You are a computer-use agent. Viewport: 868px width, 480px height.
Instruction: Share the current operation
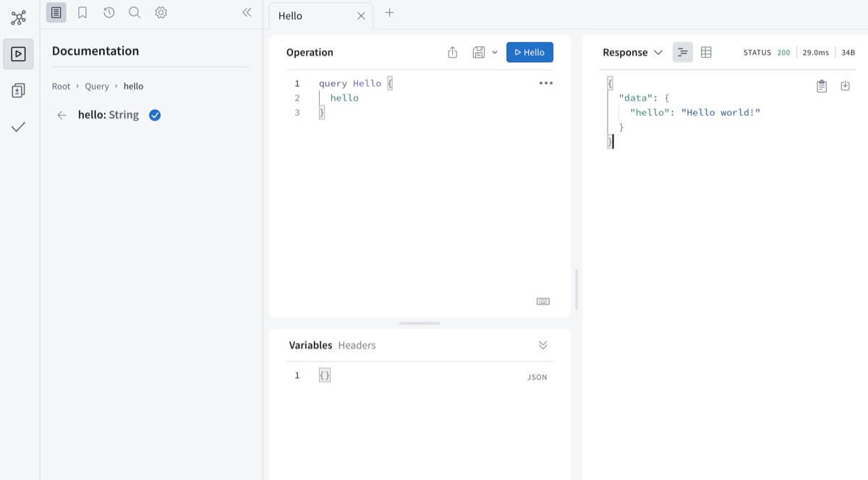(453, 52)
